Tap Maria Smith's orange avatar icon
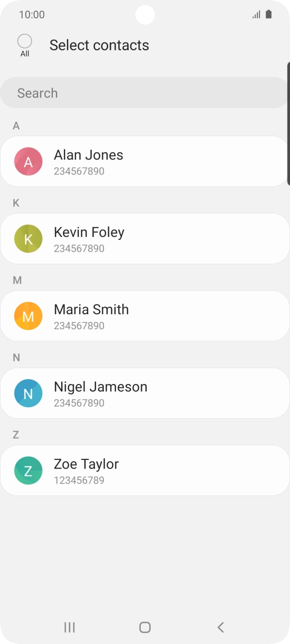 [28, 316]
